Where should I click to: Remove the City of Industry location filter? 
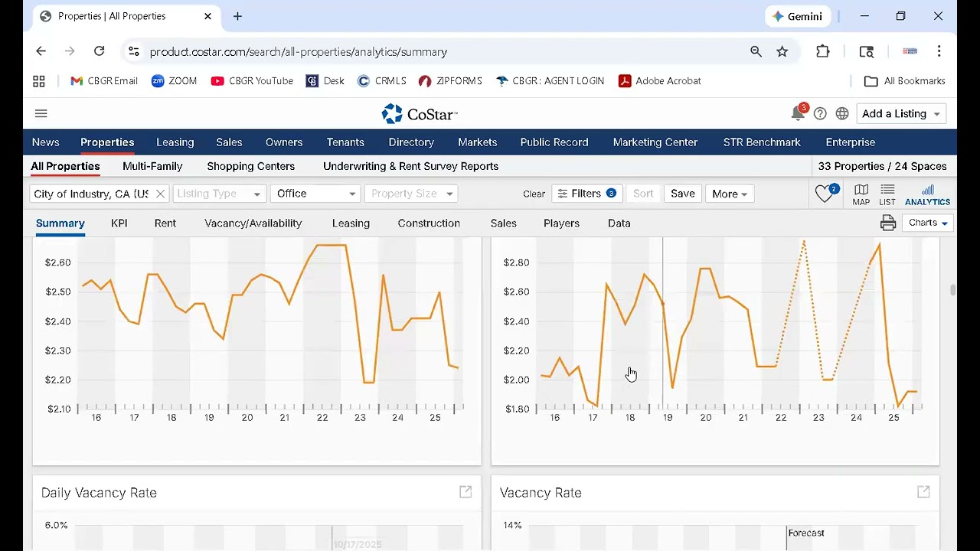tap(160, 194)
